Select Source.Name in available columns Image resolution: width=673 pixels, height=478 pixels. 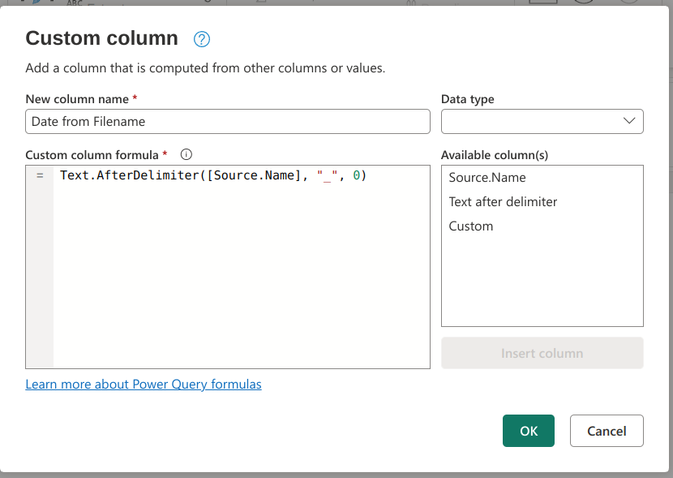pos(487,178)
